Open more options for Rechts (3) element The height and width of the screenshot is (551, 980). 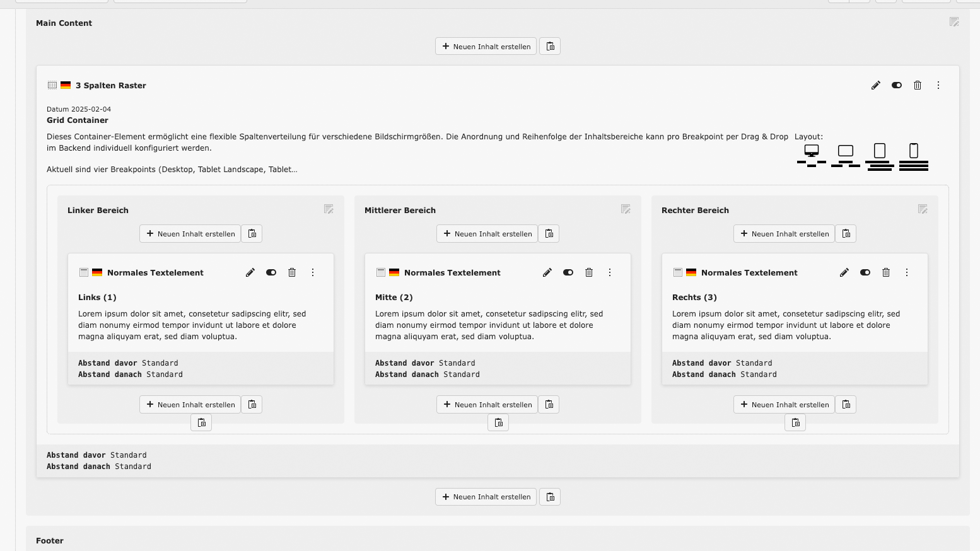907,272
